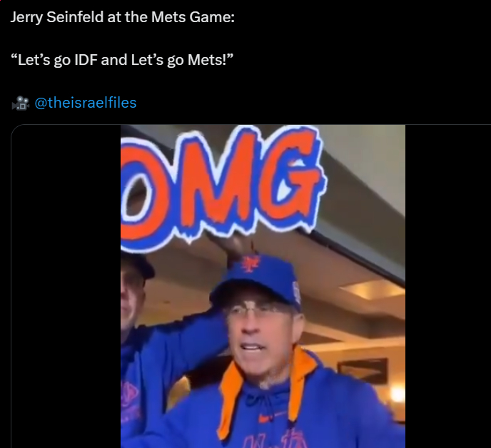This screenshot has width=491, height=448.
Task: Click the man's eyeglasses in the video
Action: click(x=257, y=310)
